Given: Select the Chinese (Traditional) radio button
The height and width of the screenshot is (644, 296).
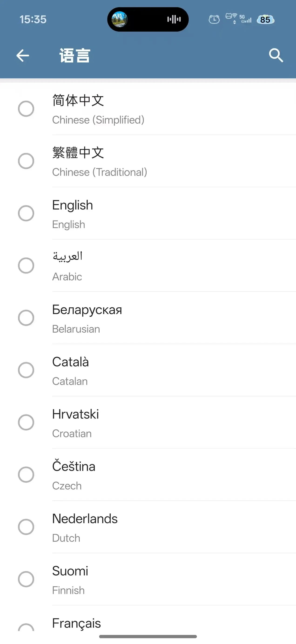Looking at the screenshot, I should [x=26, y=161].
